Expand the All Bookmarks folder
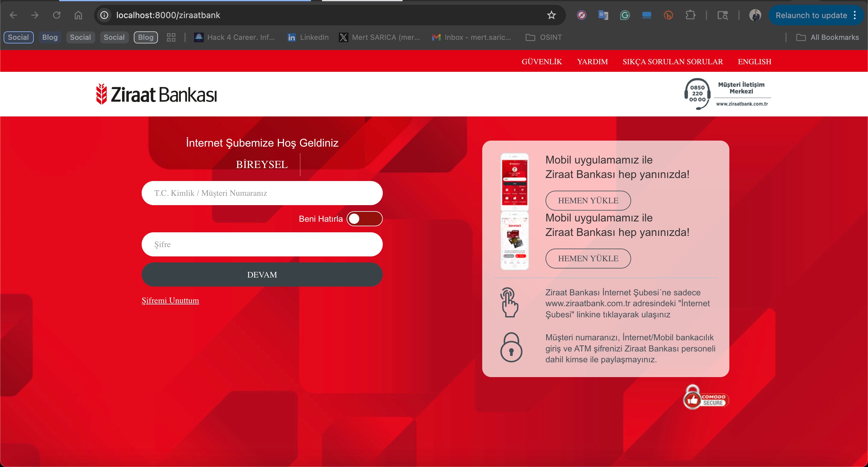This screenshot has height=467, width=868. click(827, 37)
